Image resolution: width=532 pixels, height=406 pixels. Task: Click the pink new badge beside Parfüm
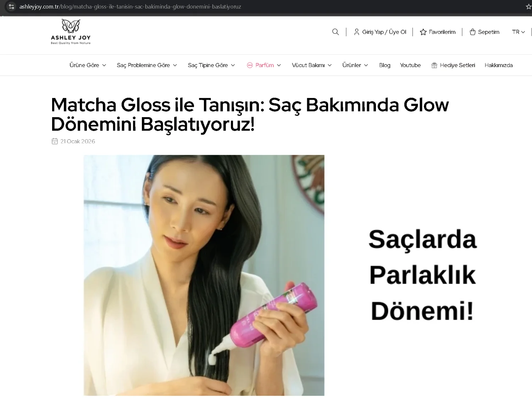point(250,65)
